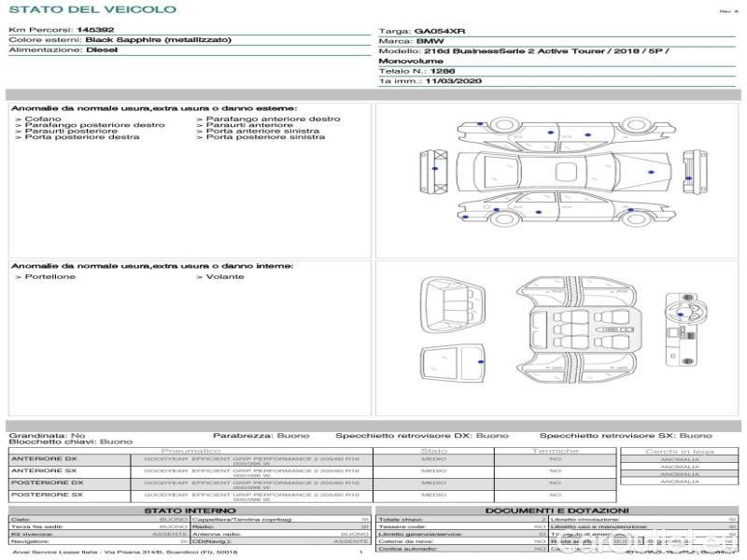The image size is (747, 560).
Task: Select the ANTERIORE SX tire row
Action: click(313, 472)
